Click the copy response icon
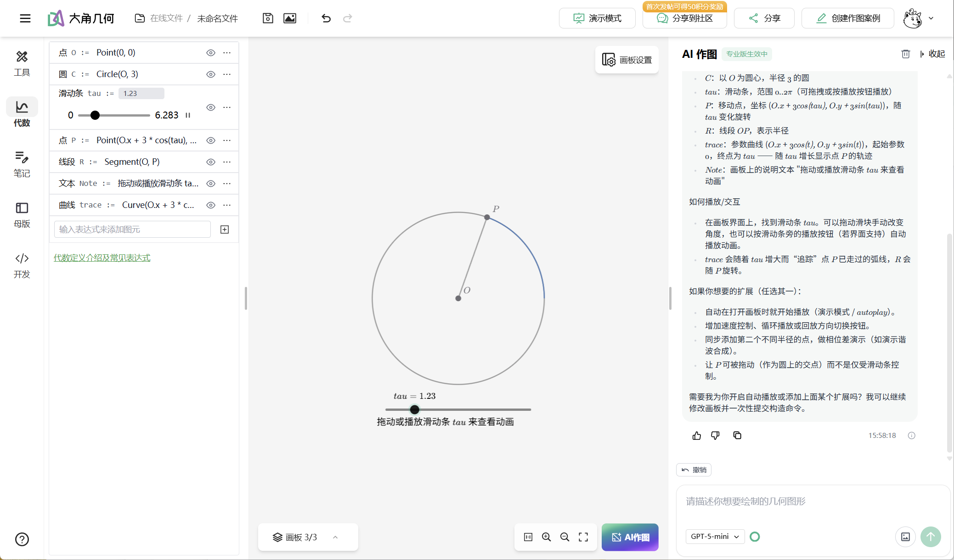 click(737, 436)
